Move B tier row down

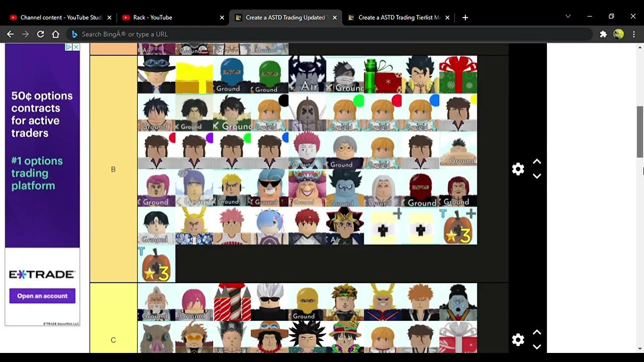537,176
